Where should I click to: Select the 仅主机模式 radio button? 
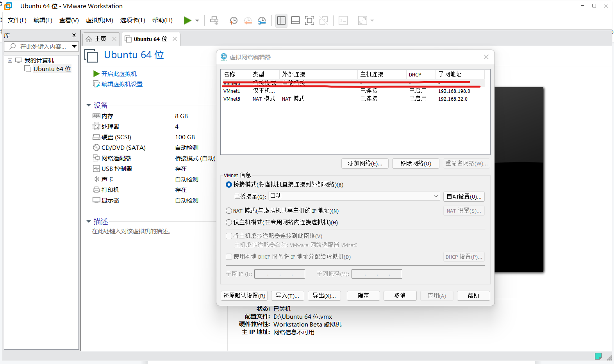click(229, 222)
